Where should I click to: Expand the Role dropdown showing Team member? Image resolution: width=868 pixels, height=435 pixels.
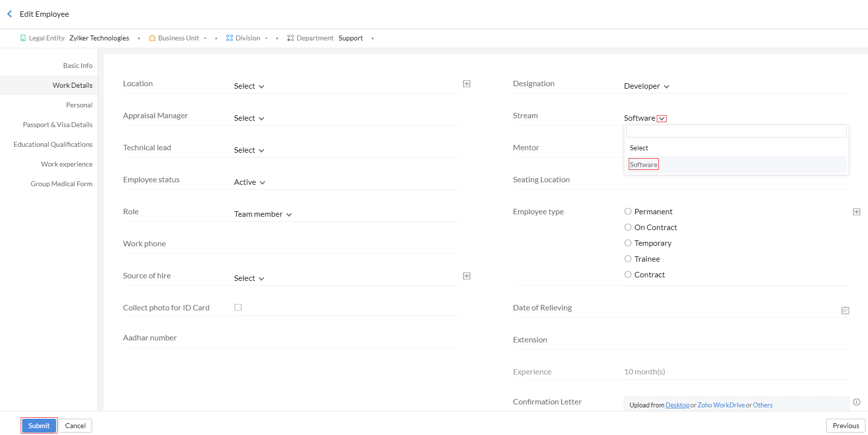[x=263, y=214]
